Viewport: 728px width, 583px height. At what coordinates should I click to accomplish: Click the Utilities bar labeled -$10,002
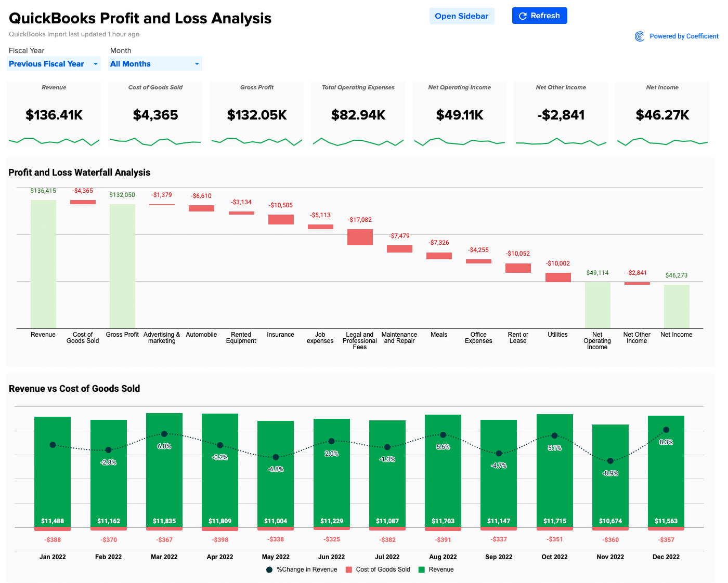click(558, 277)
